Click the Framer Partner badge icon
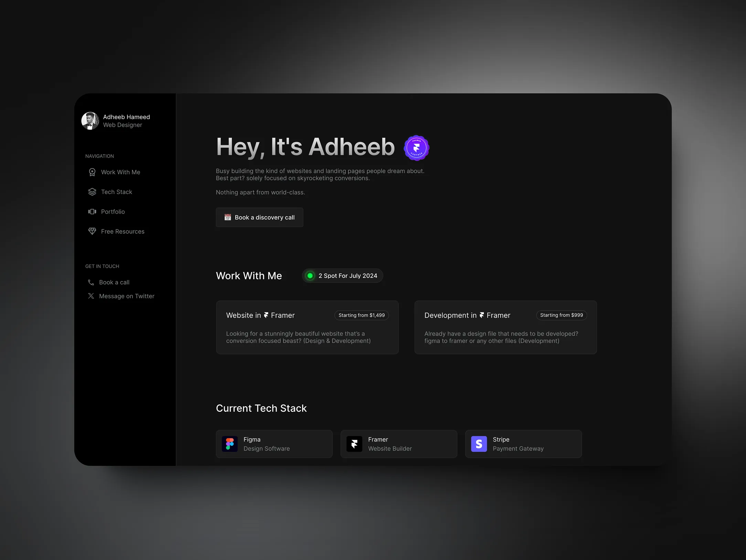 point(416,148)
